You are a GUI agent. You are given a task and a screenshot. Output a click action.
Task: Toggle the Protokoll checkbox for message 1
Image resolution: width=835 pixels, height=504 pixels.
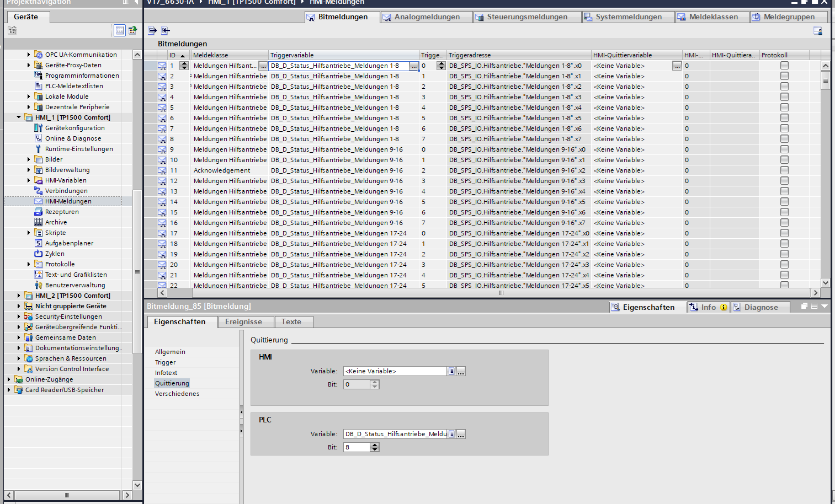click(x=784, y=66)
